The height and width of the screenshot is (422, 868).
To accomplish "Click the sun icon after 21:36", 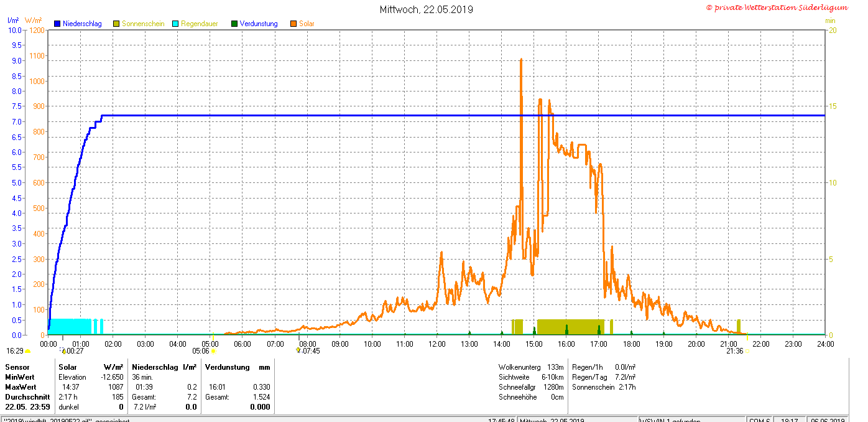I will pos(747,351).
